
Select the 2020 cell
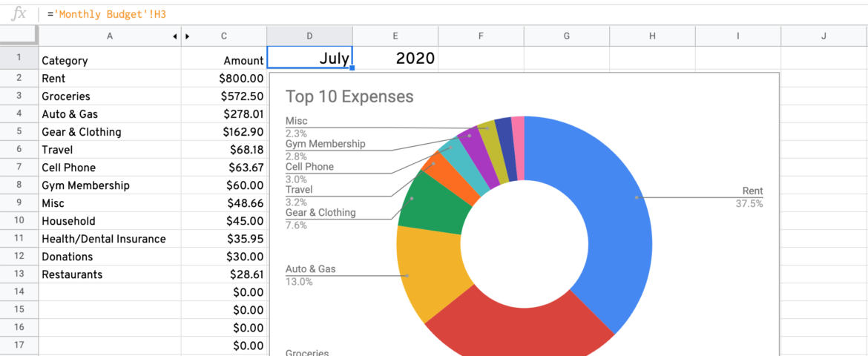point(395,58)
